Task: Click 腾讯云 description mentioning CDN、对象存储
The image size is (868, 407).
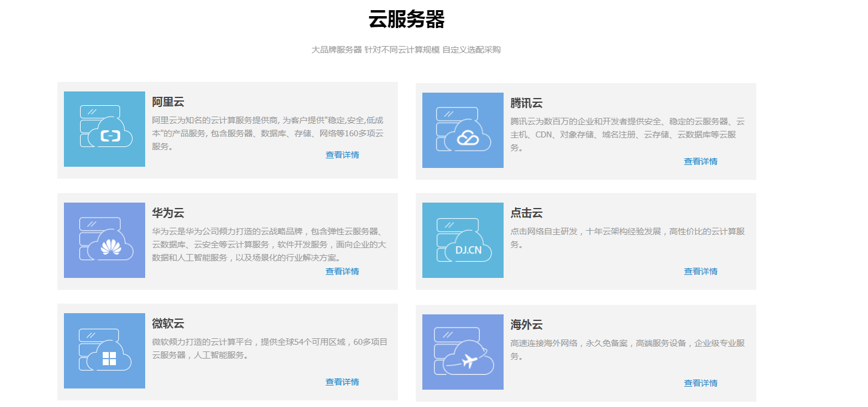Action: (627, 134)
